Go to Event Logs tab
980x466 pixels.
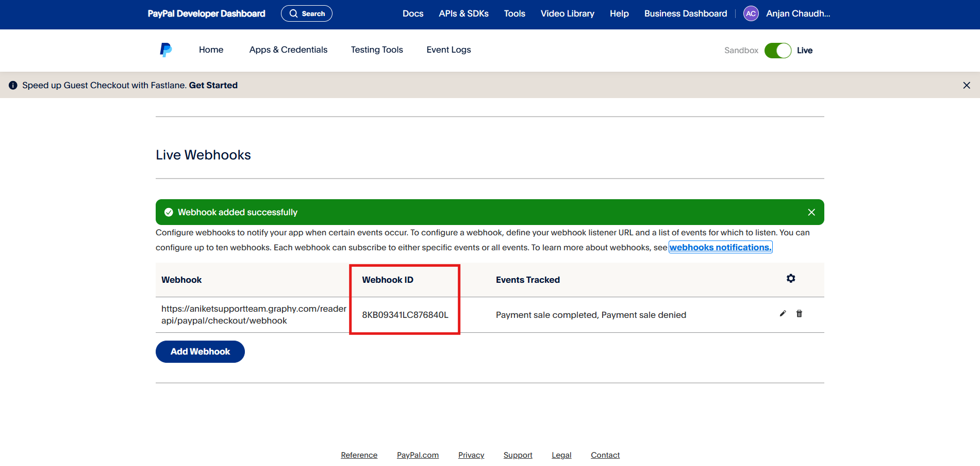(449, 50)
